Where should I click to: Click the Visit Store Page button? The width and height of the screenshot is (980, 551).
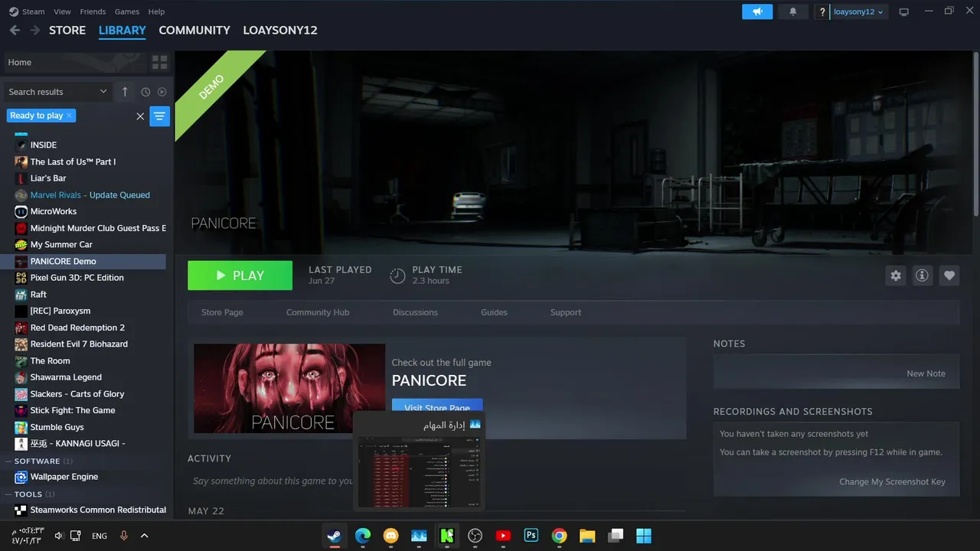(x=437, y=406)
